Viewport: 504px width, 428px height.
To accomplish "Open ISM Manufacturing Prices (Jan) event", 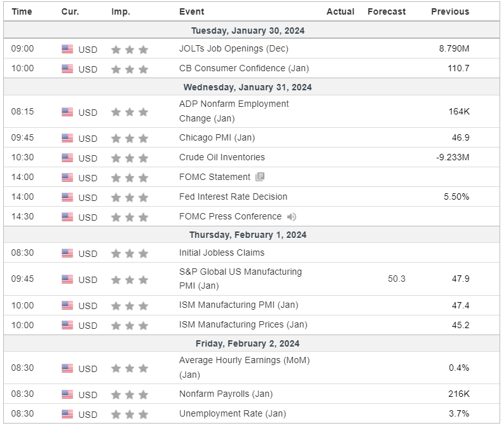I will click(x=243, y=324).
